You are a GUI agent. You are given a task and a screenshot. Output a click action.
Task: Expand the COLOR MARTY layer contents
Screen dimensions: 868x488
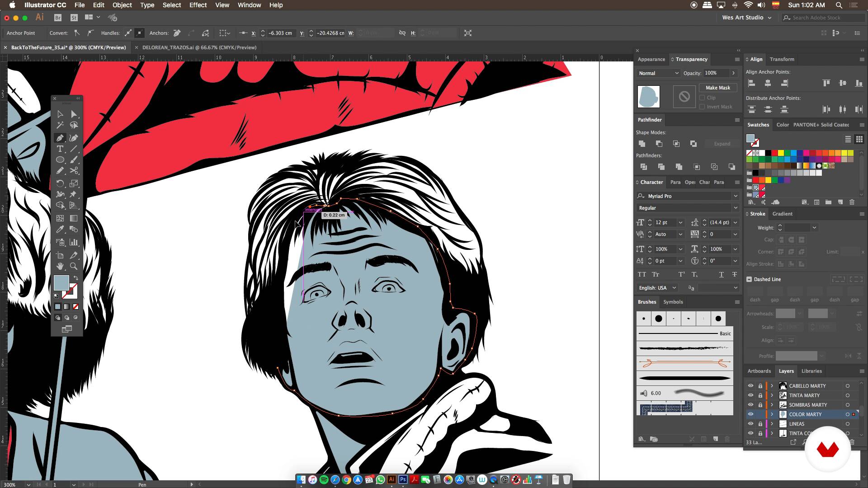point(772,414)
